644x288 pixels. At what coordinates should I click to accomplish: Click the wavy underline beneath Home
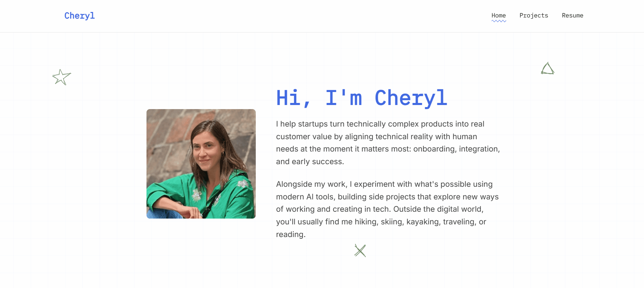499,21
